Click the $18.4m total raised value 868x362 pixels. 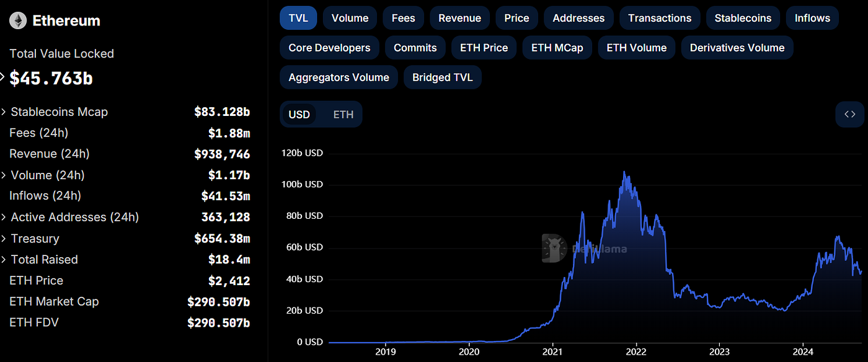[x=229, y=260]
